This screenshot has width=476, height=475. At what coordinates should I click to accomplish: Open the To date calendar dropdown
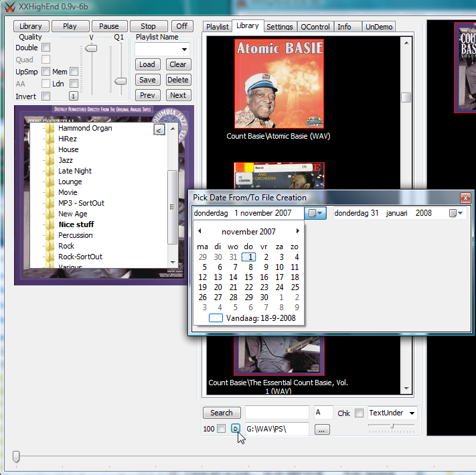point(456,213)
